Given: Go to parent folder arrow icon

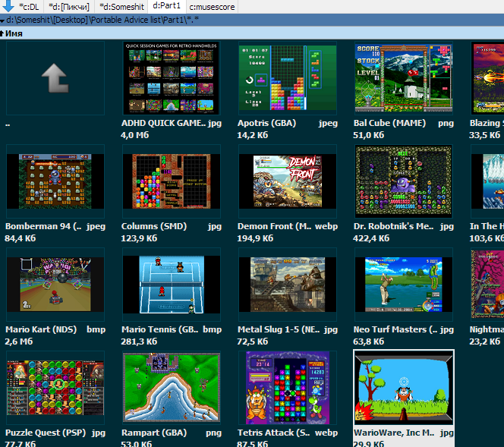Looking at the screenshot, I should point(55,78).
